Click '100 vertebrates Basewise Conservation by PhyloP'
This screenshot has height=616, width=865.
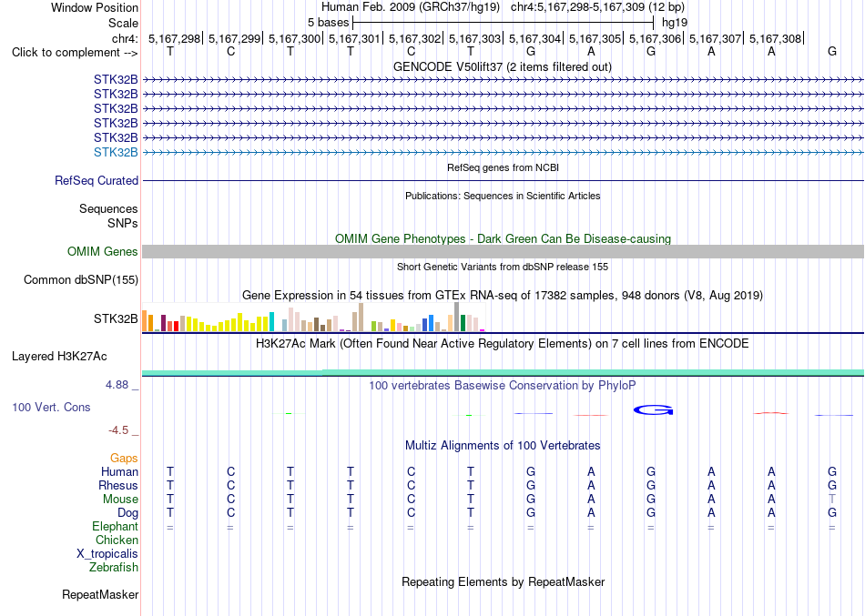point(502,386)
